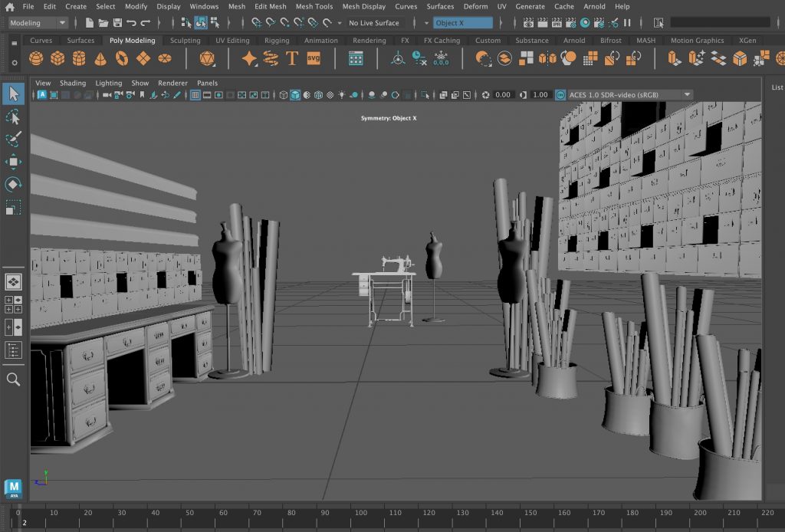Click frame 100 on the time slider
Screen dimensions: 785x532
click(360, 514)
